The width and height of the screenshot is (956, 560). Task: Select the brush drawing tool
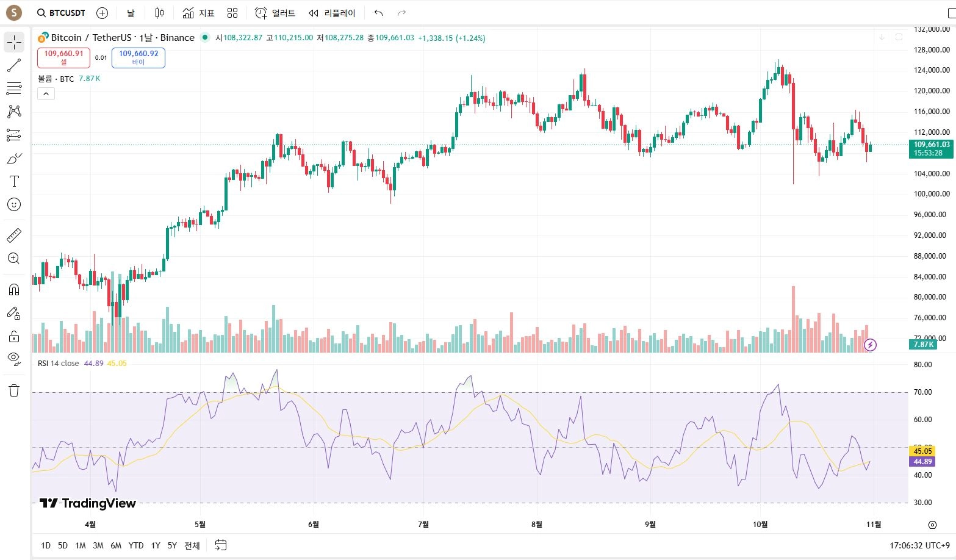(x=14, y=158)
